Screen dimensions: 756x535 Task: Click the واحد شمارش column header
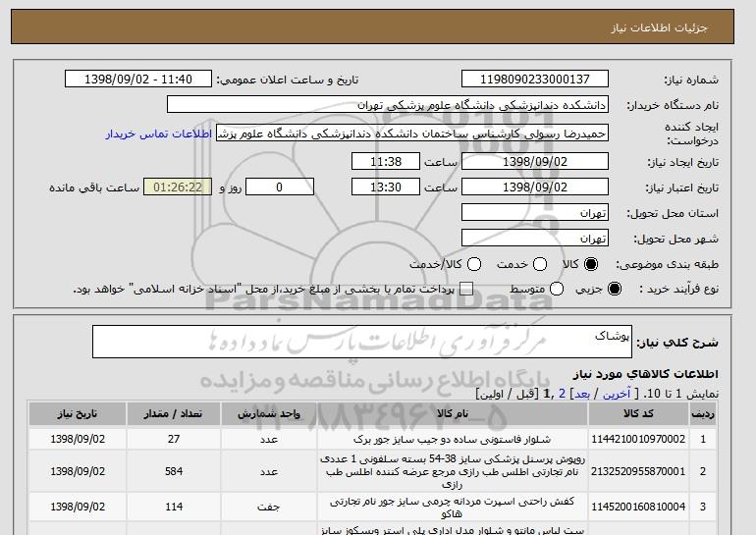(x=269, y=414)
